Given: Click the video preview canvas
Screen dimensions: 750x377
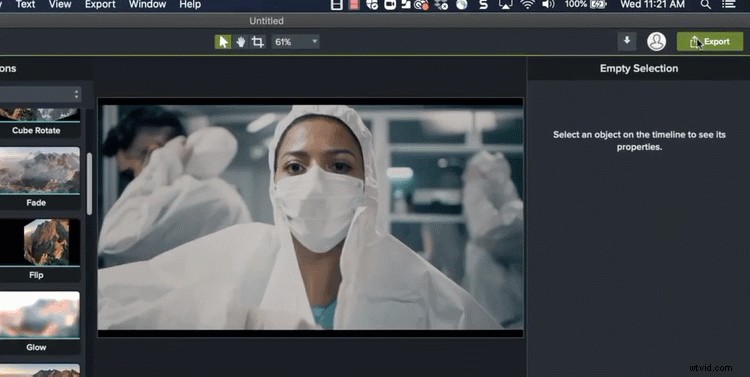Looking at the screenshot, I should pyautogui.click(x=310, y=217).
